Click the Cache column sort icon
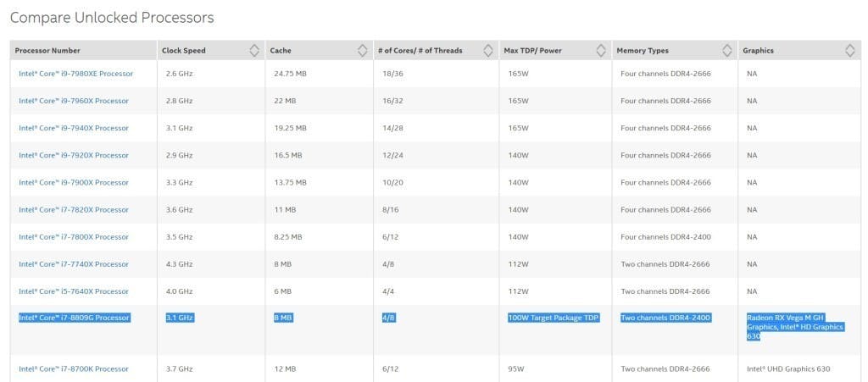This screenshot has width=868, height=382. [362, 50]
